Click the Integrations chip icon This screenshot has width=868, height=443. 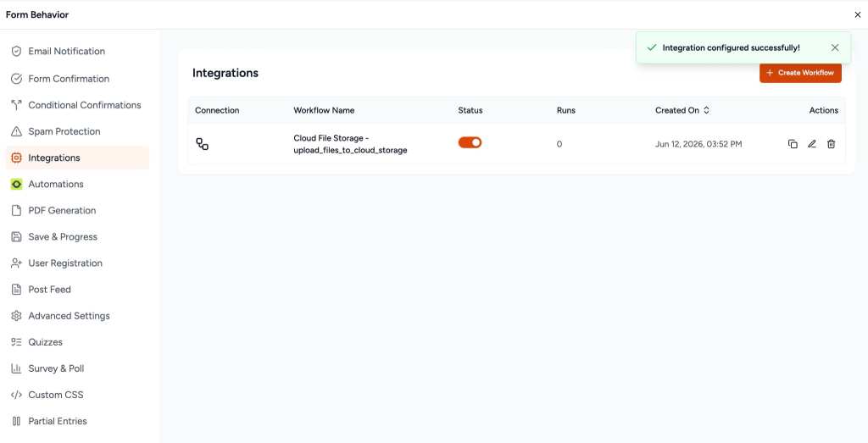pyautogui.click(x=17, y=158)
